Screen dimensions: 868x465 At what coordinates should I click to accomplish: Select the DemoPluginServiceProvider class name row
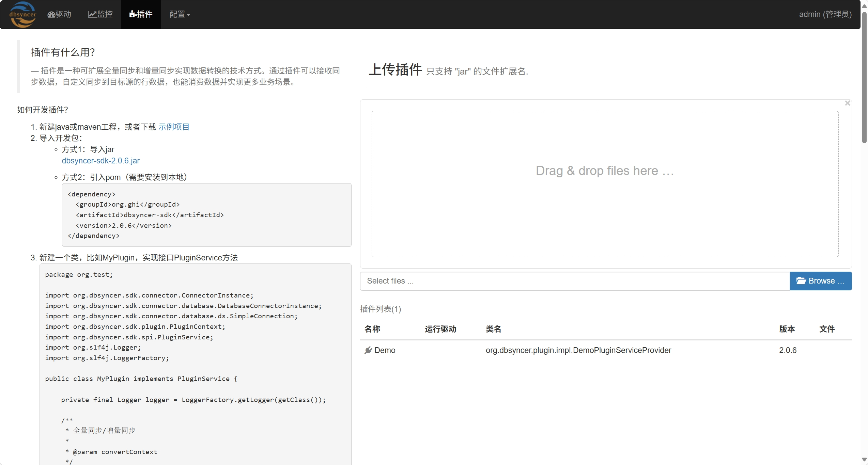(578, 350)
